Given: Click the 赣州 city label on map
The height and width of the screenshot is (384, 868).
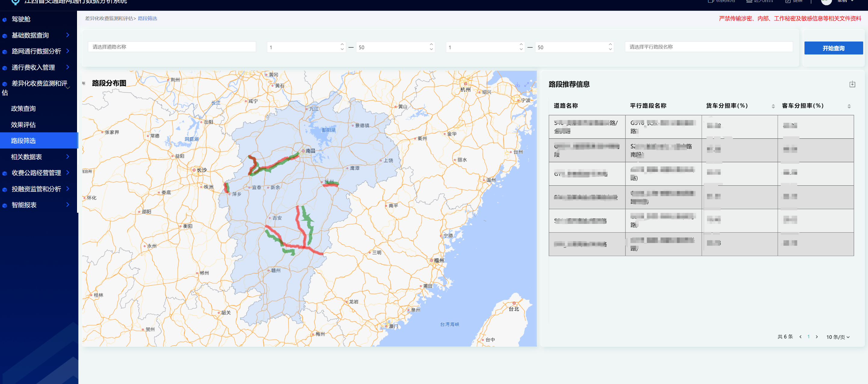Looking at the screenshot, I should coord(276,271).
